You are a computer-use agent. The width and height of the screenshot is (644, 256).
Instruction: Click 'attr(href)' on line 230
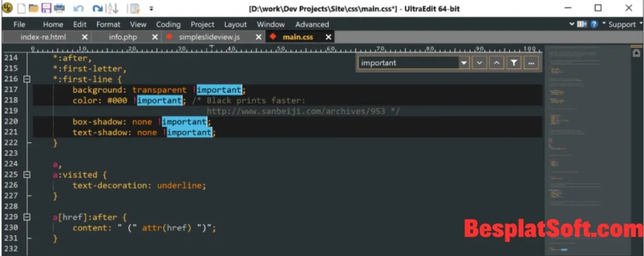[x=167, y=228]
